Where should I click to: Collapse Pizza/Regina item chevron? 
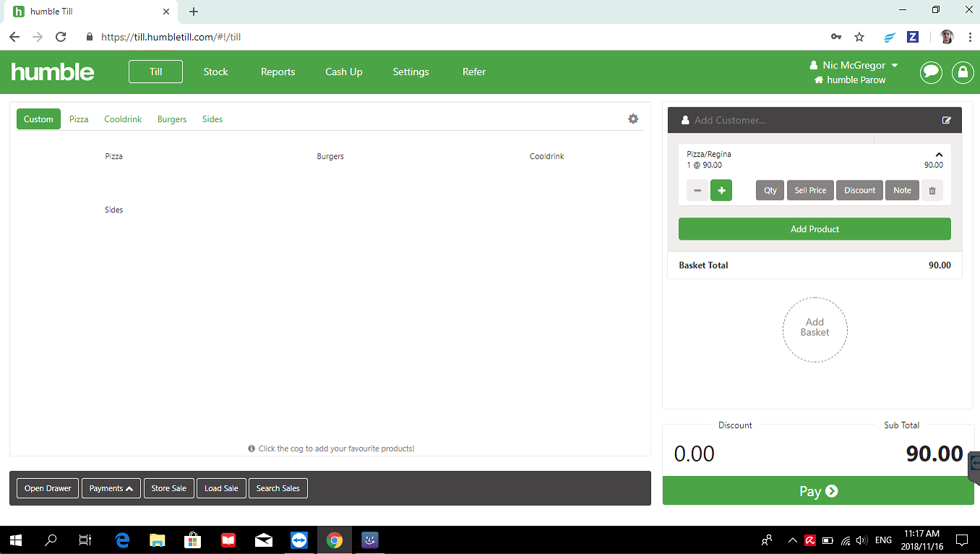pyautogui.click(x=939, y=154)
